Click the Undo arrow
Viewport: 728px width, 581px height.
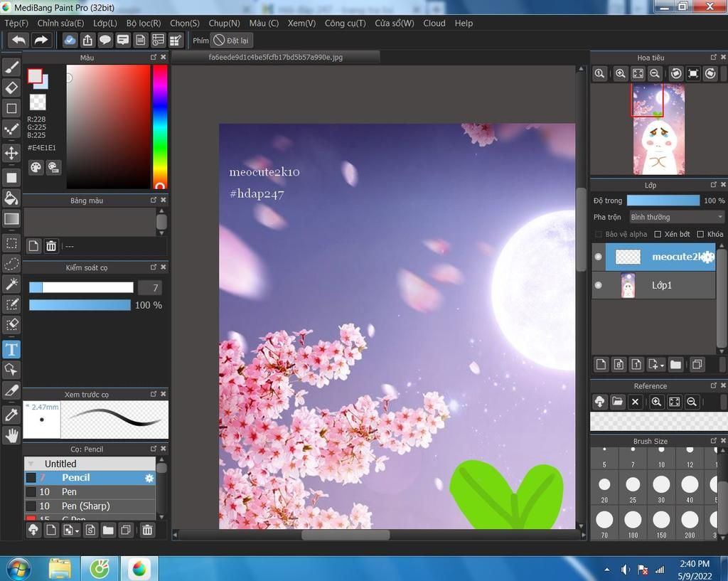(x=18, y=41)
